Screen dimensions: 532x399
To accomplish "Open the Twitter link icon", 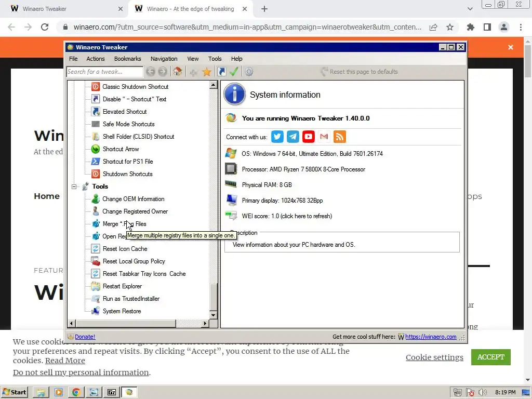I will click(x=277, y=137).
